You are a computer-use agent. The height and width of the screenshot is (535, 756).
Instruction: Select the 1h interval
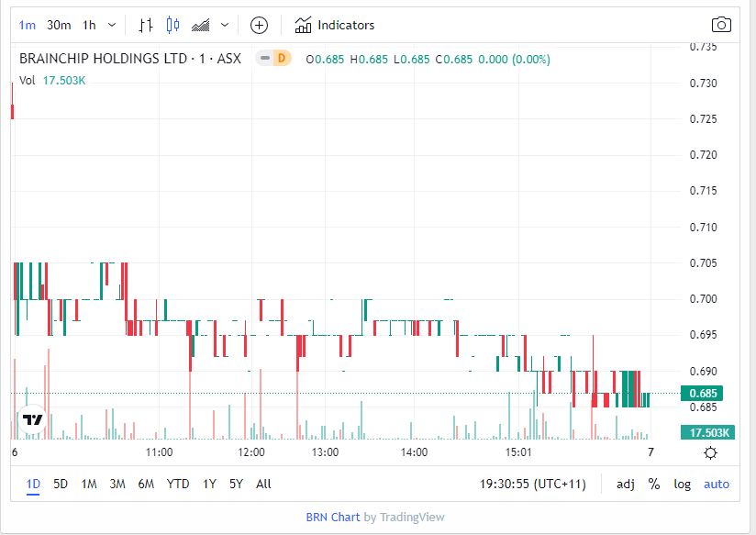click(x=89, y=25)
